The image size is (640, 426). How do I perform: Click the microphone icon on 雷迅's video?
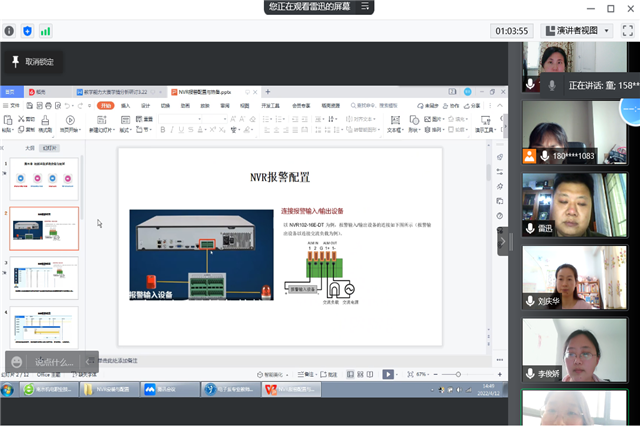pos(530,228)
